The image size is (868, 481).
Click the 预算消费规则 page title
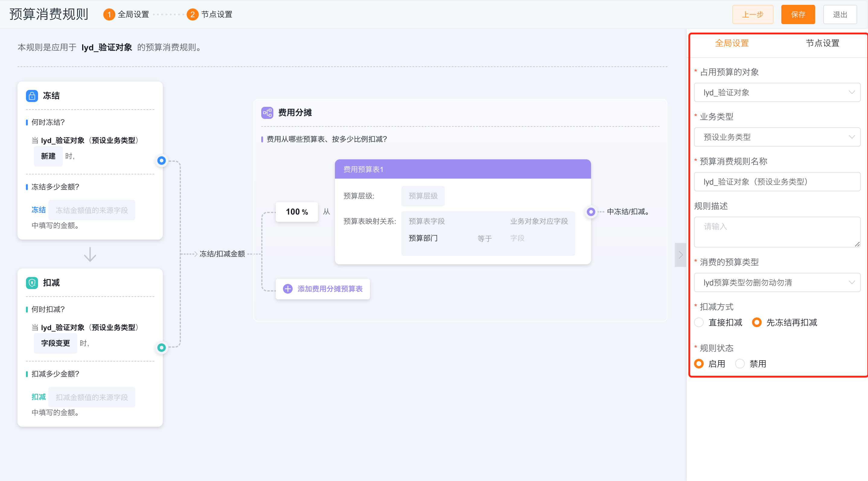49,14
